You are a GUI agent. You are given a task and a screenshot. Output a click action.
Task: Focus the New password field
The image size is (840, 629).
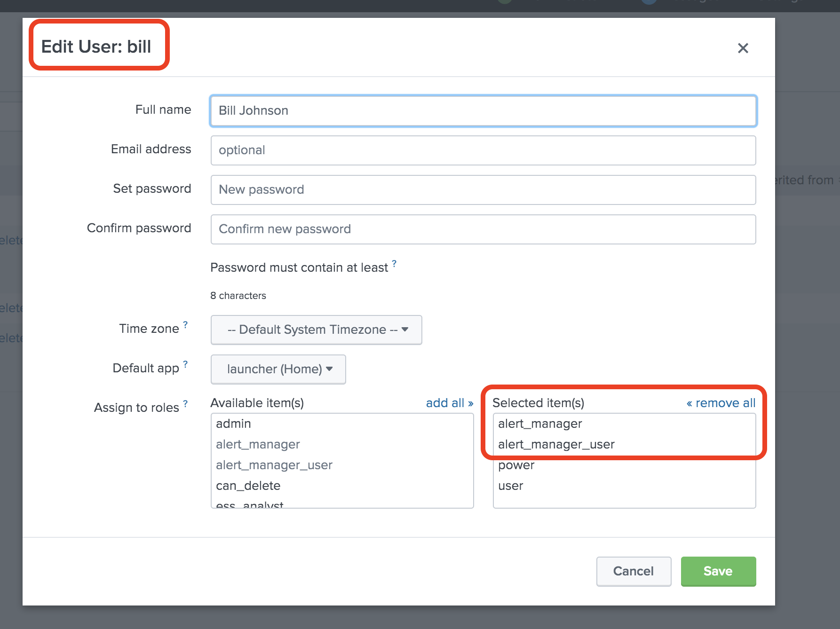point(483,190)
